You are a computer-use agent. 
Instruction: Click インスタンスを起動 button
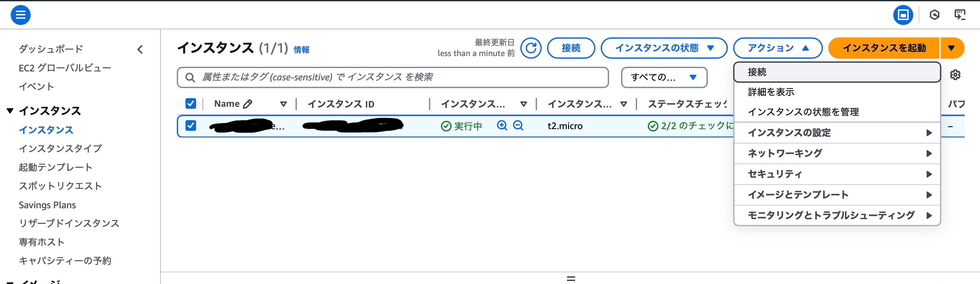click(x=884, y=48)
